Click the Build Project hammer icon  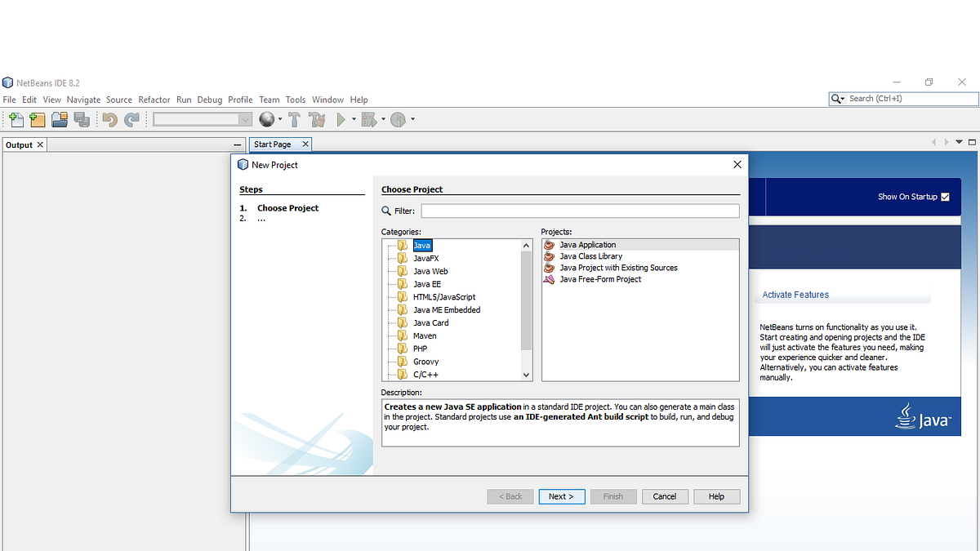(x=294, y=120)
